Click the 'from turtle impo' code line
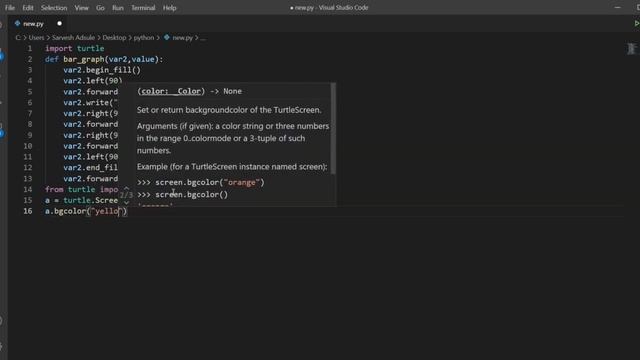The image size is (640, 360). click(82, 189)
